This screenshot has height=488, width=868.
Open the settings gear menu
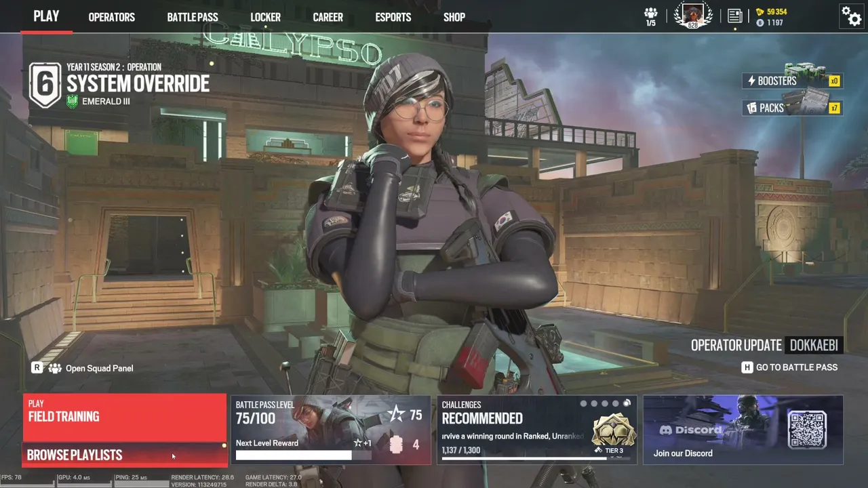point(851,16)
